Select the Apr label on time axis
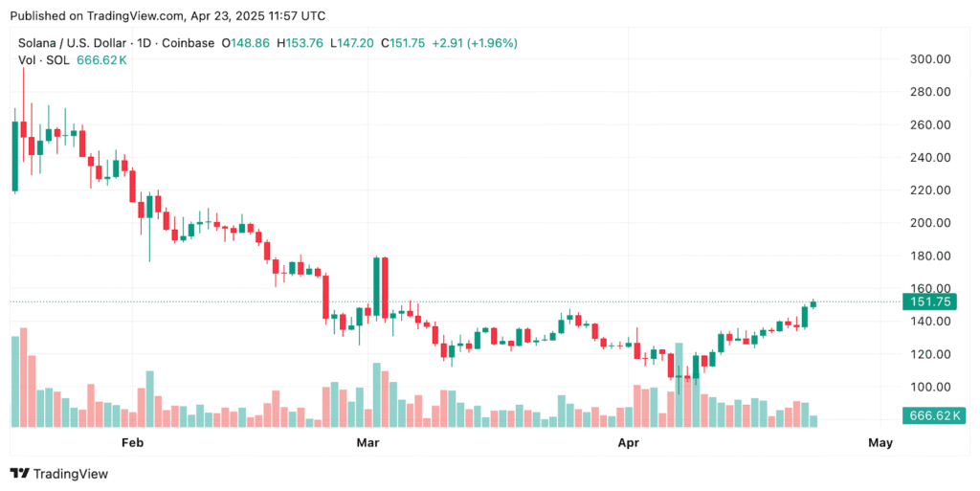 [628, 443]
